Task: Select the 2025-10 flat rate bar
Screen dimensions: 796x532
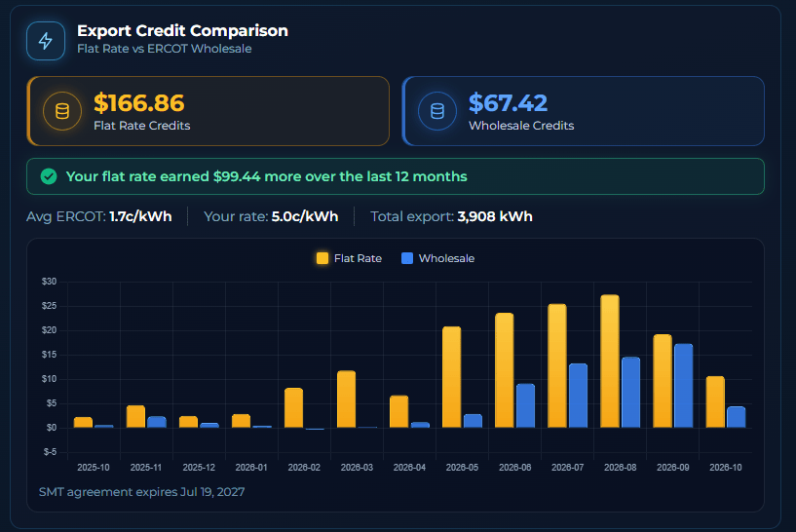Action: (83, 422)
